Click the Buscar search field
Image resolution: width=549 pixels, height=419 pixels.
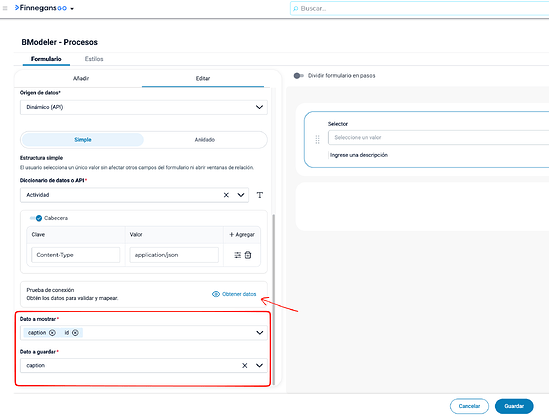pyautogui.click(x=419, y=8)
